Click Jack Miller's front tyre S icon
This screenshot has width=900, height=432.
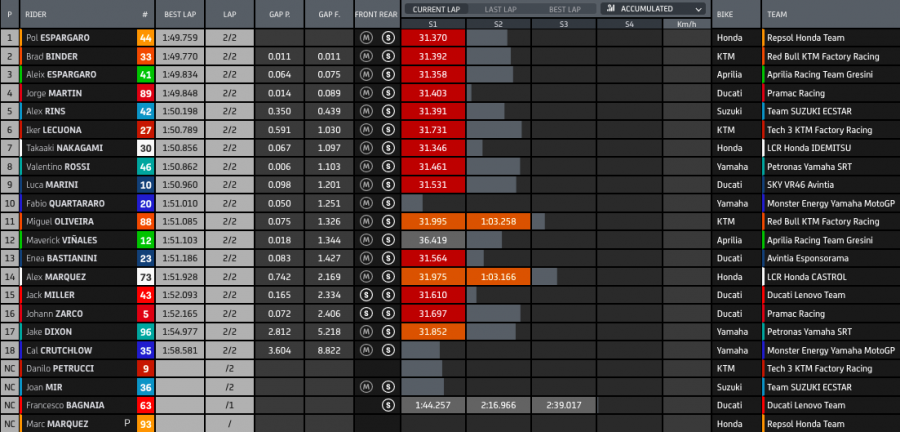coord(367,295)
